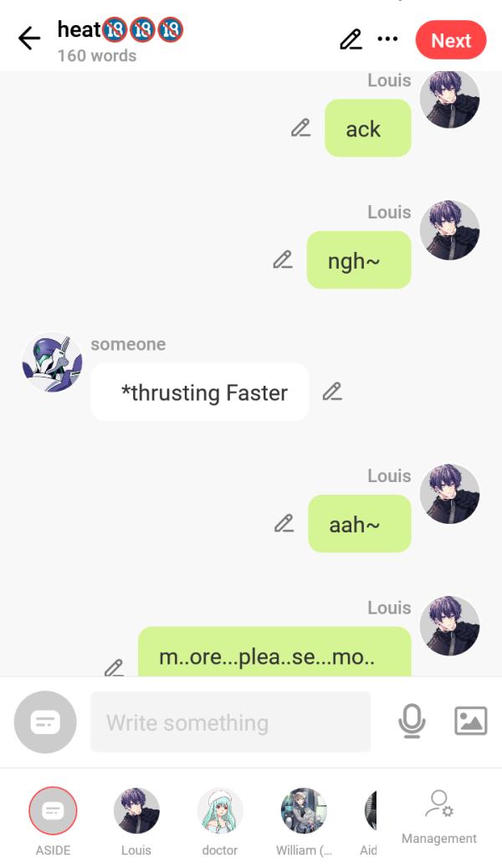Image resolution: width=502 pixels, height=868 pixels.
Task: Tap Louis avatar next to "ack" message
Action: (x=449, y=100)
